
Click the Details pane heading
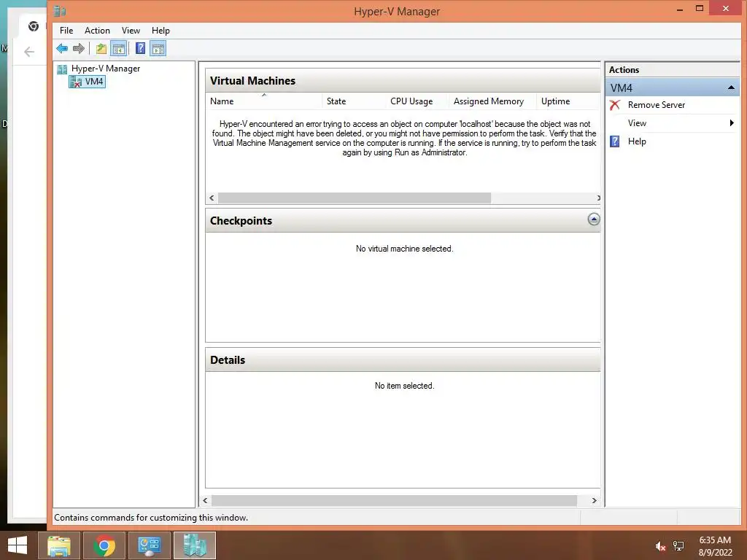pos(228,360)
